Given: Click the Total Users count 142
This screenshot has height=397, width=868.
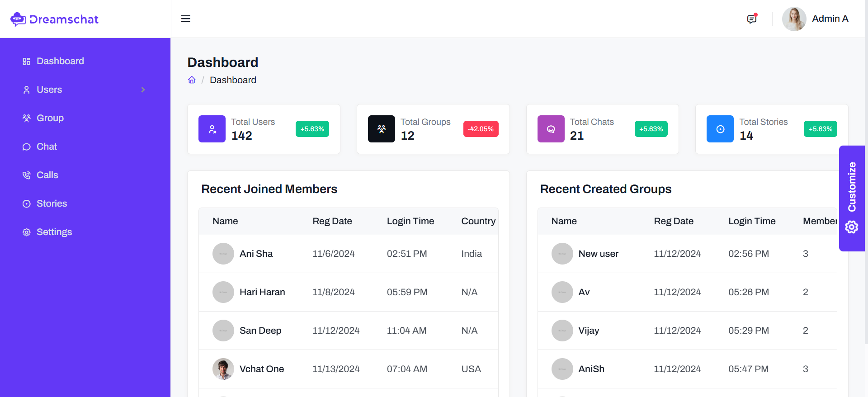Looking at the screenshot, I should pyautogui.click(x=242, y=136).
